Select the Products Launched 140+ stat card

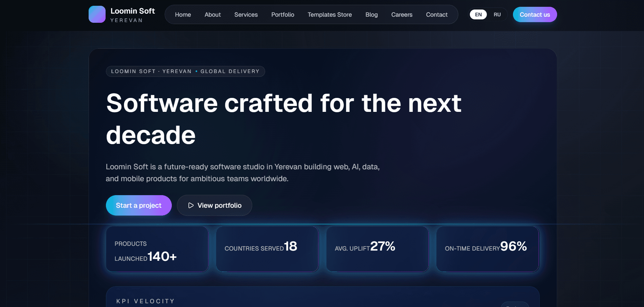pyautogui.click(x=157, y=249)
